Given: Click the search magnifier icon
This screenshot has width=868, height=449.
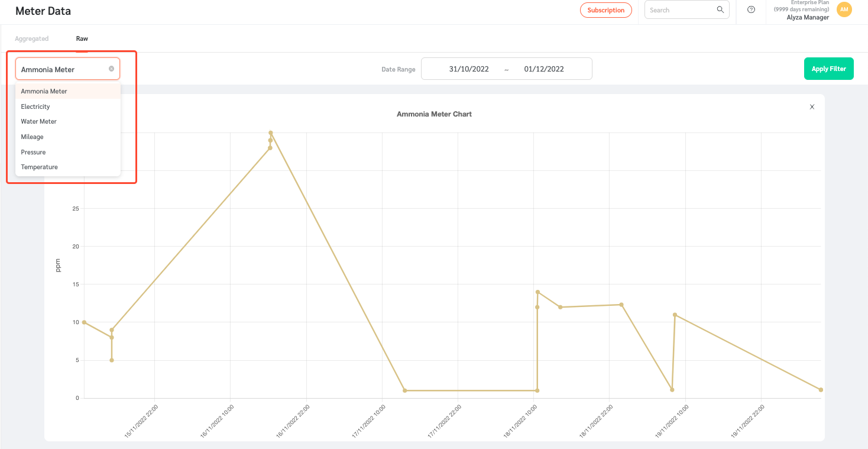Looking at the screenshot, I should (720, 9).
